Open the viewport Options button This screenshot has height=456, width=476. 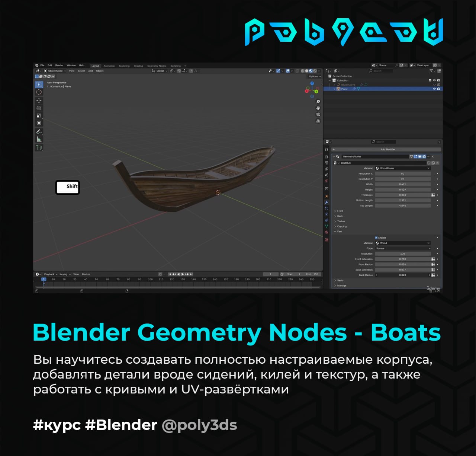[315, 76]
